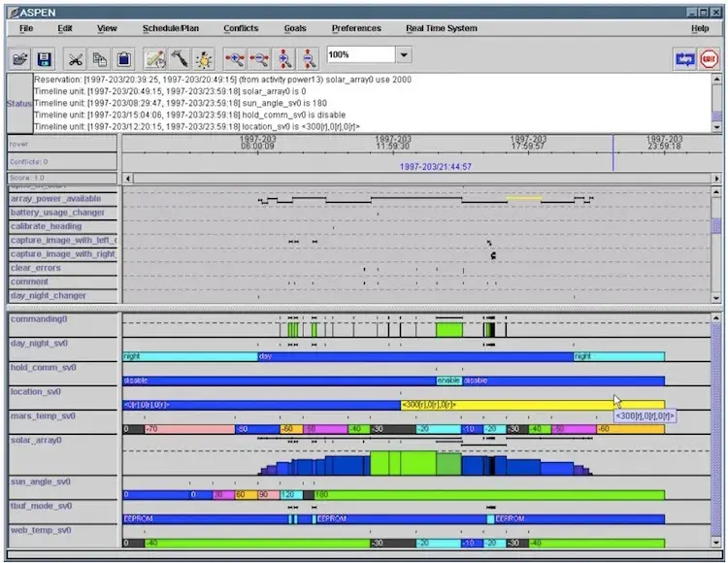Click the Save floppy disk icon

pos(44,59)
